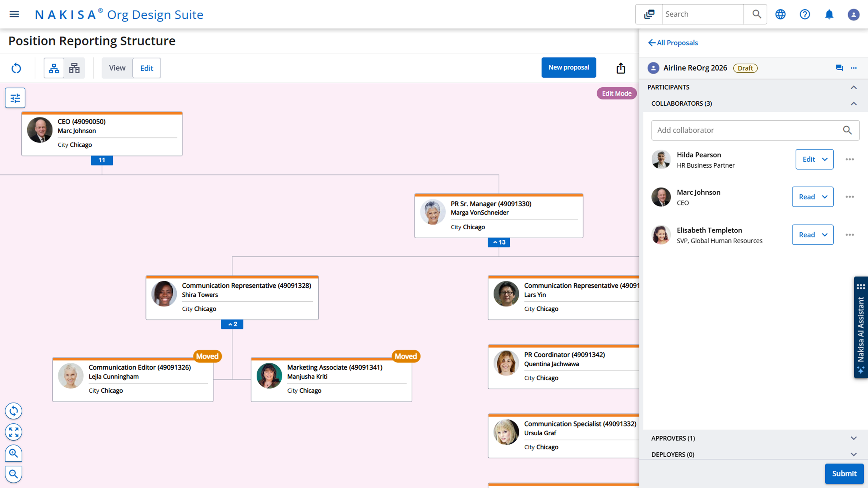The image size is (868, 488).
Task: Click the New proposal button
Action: 569,68
